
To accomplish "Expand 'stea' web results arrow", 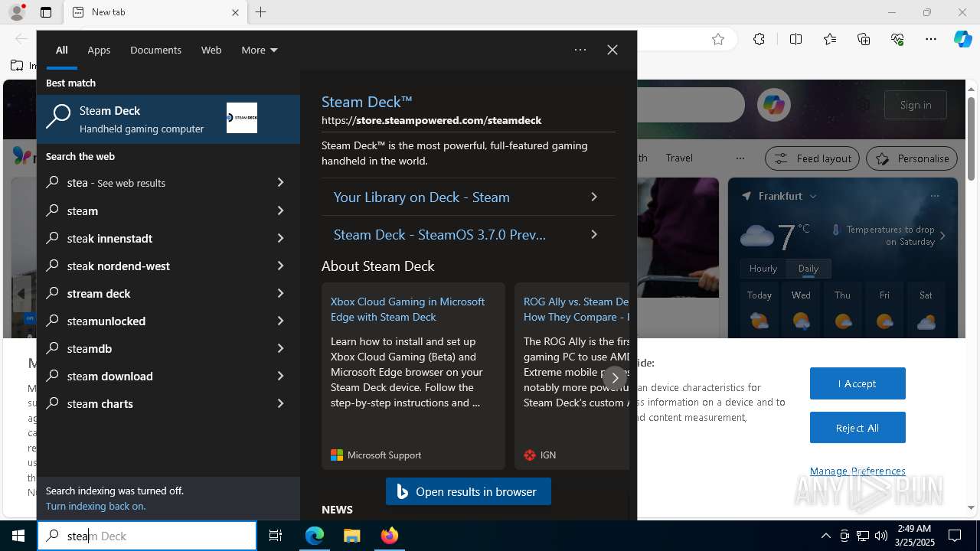I will (280, 182).
